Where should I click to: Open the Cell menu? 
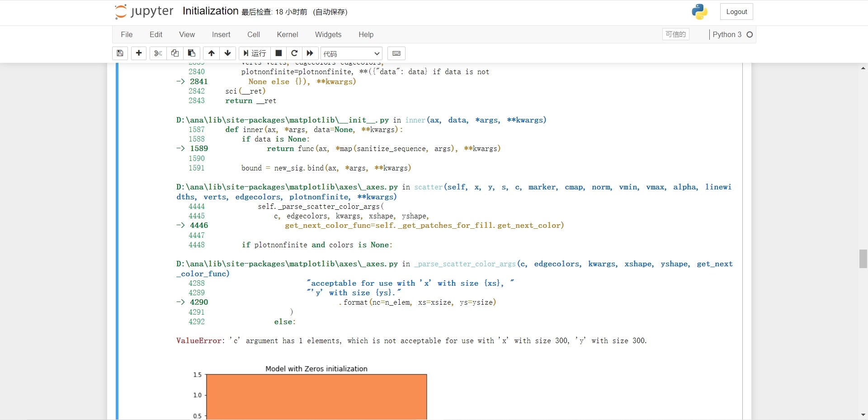[254, 34]
